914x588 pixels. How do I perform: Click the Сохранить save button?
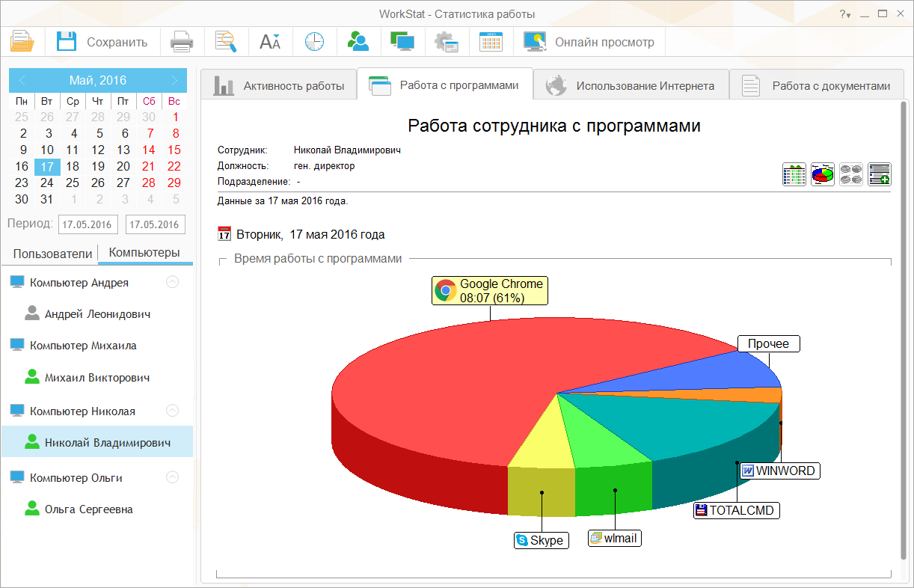[102, 42]
